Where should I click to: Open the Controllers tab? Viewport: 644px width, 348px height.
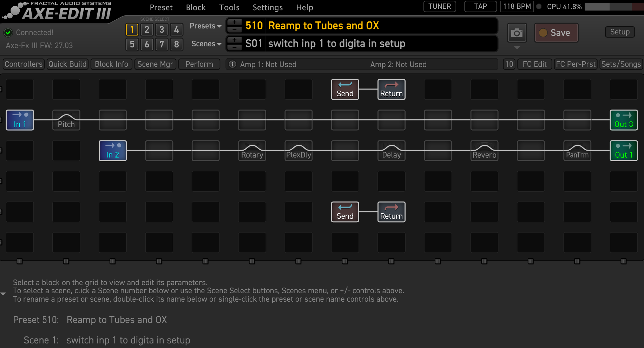[24, 64]
